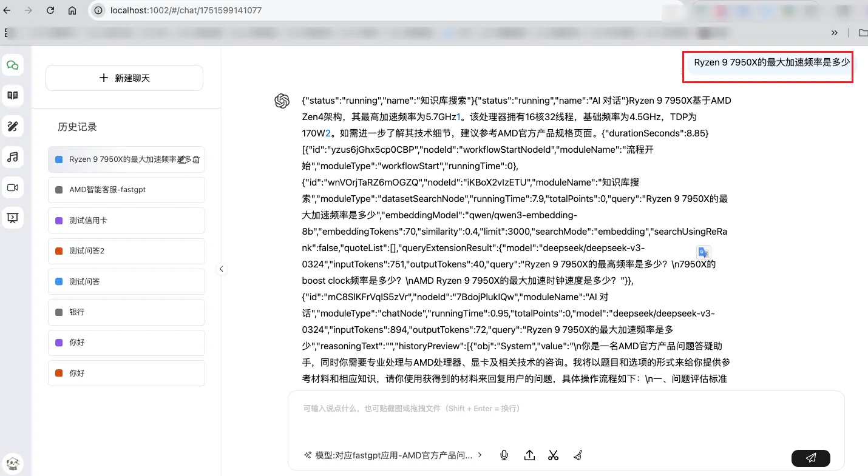Open the music generation tool
868x476 pixels.
click(x=13, y=157)
